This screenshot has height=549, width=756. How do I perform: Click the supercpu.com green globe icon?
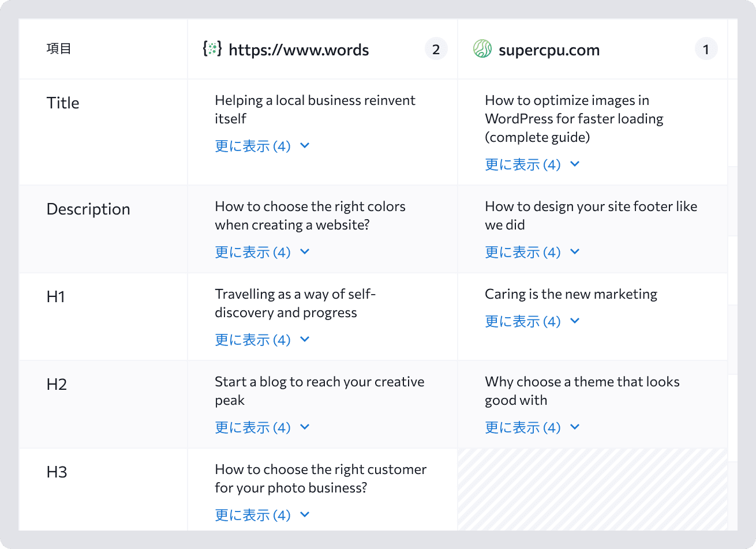pyautogui.click(x=482, y=49)
